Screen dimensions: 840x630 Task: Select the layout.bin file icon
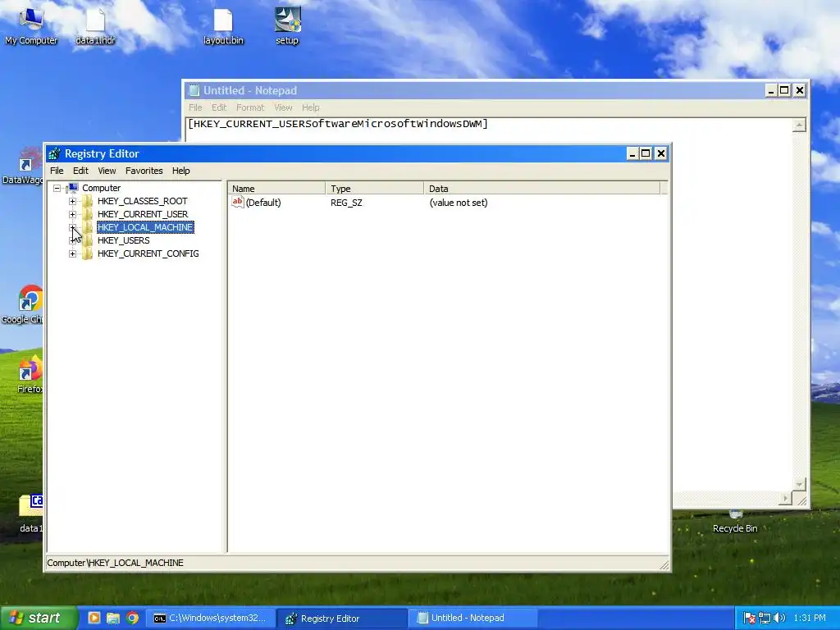tap(223, 25)
